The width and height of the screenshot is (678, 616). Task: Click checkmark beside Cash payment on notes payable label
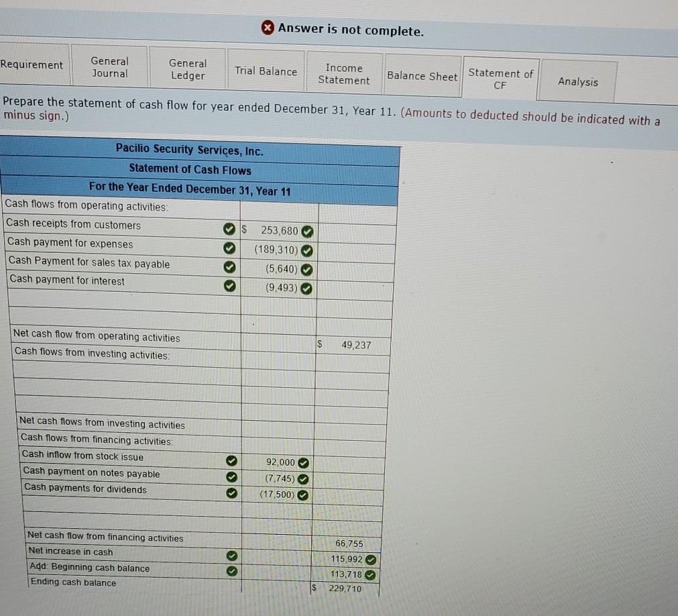pyautogui.click(x=232, y=476)
